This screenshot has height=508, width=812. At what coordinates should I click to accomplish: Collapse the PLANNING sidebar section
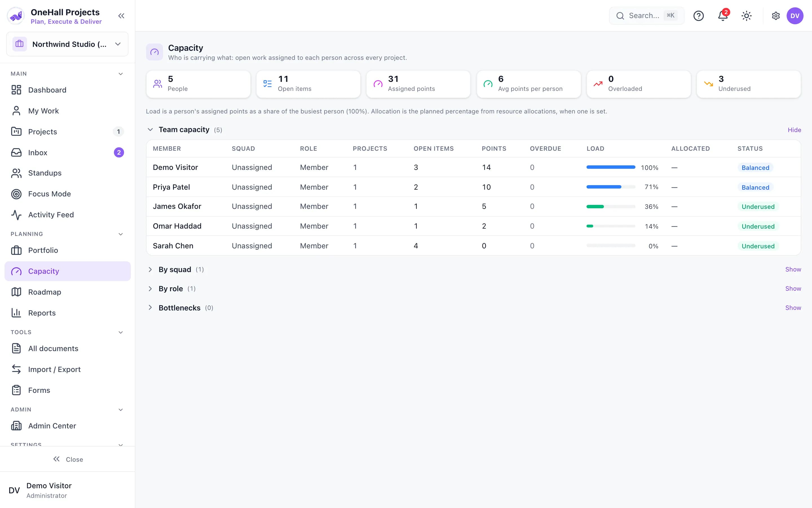[x=120, y=234]
